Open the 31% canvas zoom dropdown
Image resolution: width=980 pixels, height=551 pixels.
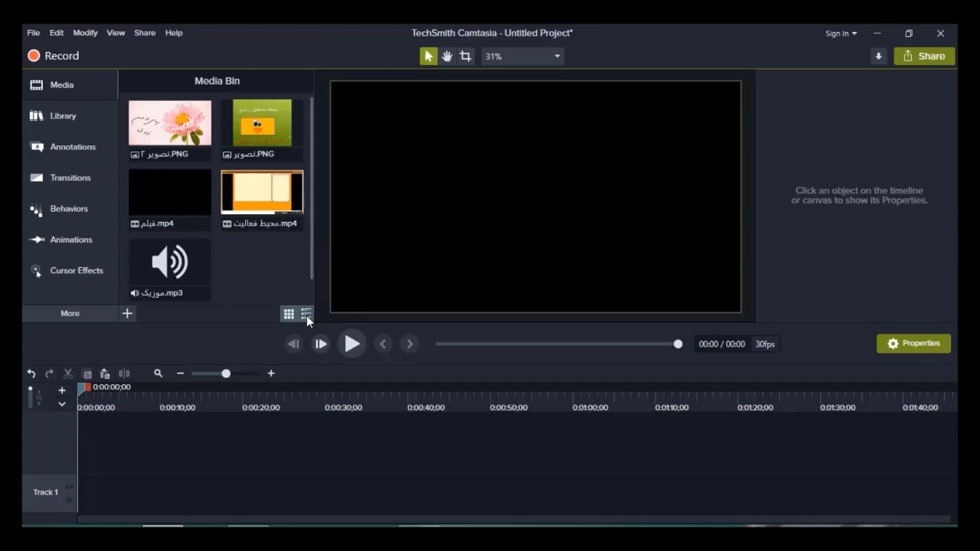523,56
